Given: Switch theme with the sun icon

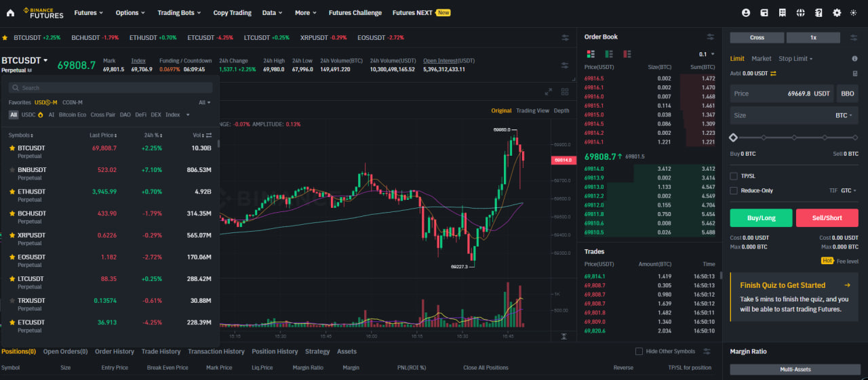Looking at the screenshot, I should [x=854, y=12].
